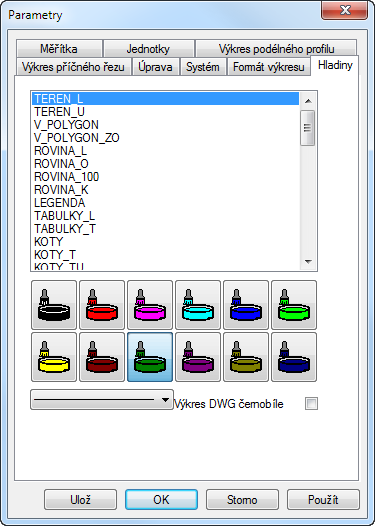Switch to the Měřítka tab

[59, 49]
